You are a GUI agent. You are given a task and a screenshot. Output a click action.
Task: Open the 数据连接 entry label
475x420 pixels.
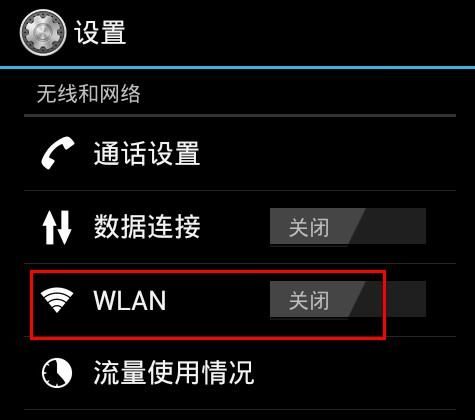pos(147,226)
